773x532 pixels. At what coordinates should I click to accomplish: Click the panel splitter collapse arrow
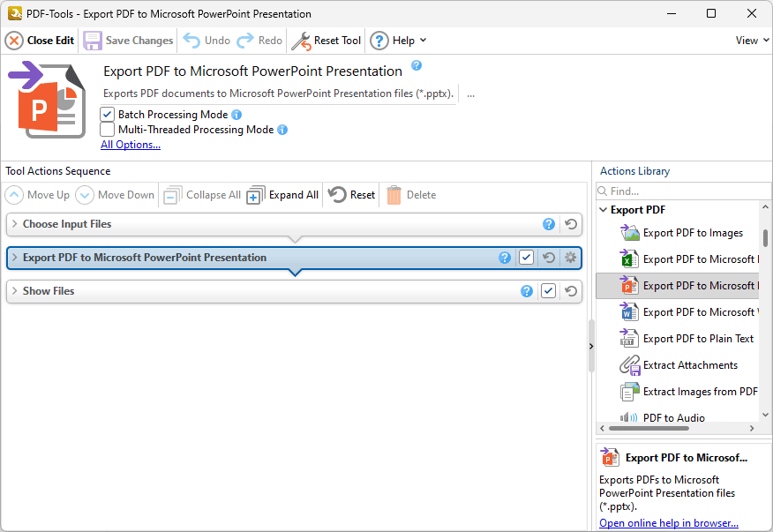(x=591, y=346)
